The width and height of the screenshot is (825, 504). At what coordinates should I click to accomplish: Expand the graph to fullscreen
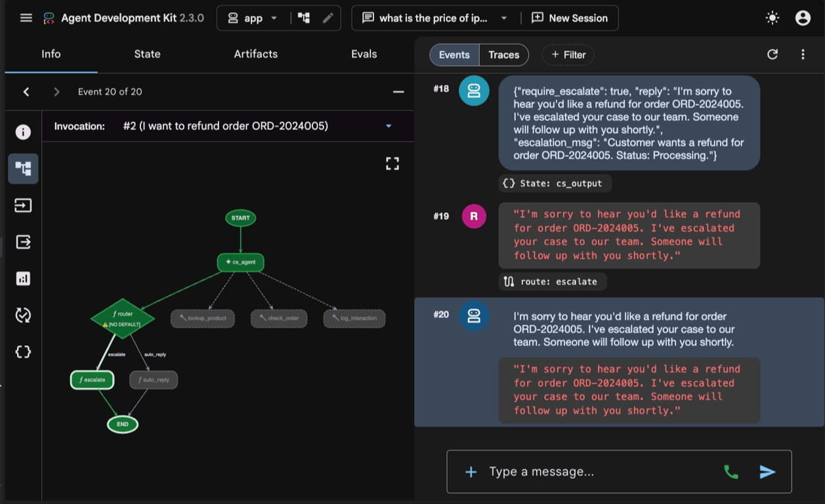[x=392, y=163]
